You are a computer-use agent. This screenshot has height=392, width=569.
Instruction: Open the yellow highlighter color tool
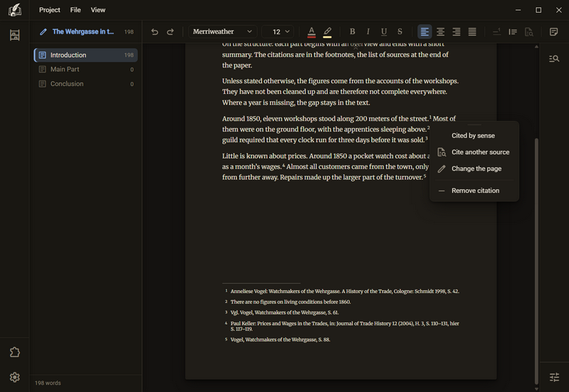(x=327, y=32)
